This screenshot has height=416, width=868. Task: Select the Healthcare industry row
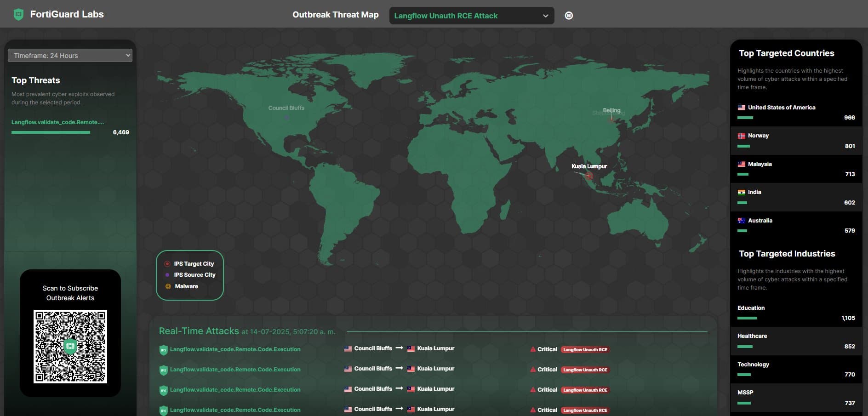796,341
